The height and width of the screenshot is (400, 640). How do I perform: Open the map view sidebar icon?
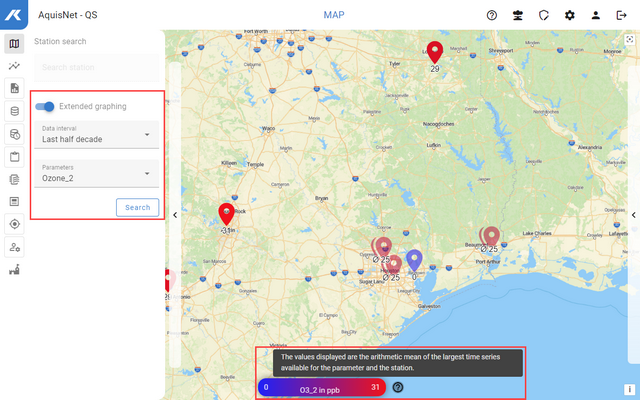[x=14, y=44]
